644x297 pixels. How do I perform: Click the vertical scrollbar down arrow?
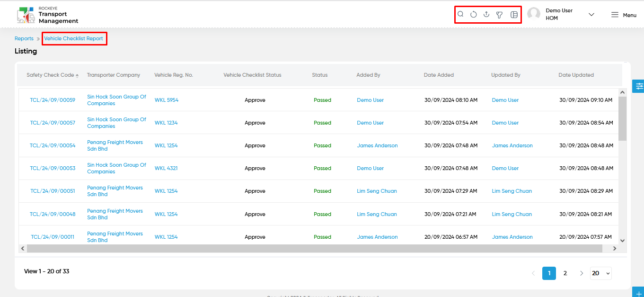622,241
